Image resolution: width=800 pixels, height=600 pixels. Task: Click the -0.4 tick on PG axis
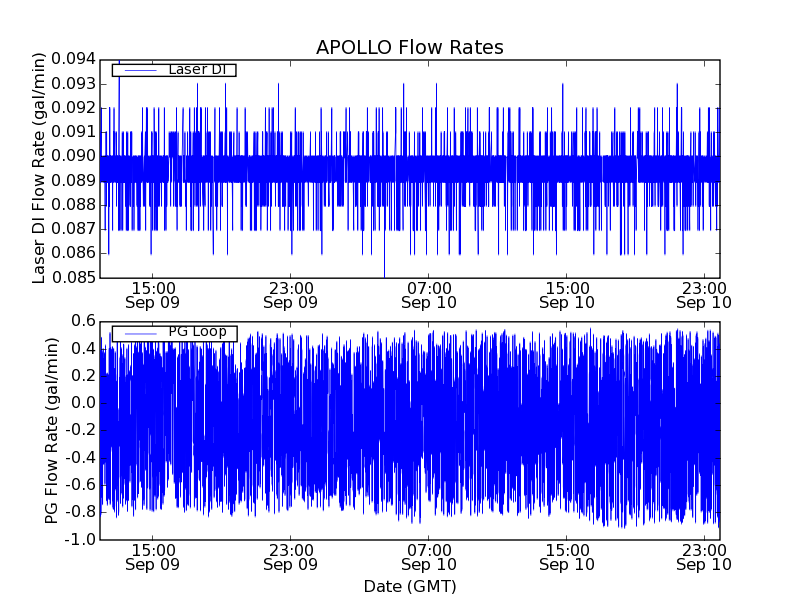[x=80, y=457]
